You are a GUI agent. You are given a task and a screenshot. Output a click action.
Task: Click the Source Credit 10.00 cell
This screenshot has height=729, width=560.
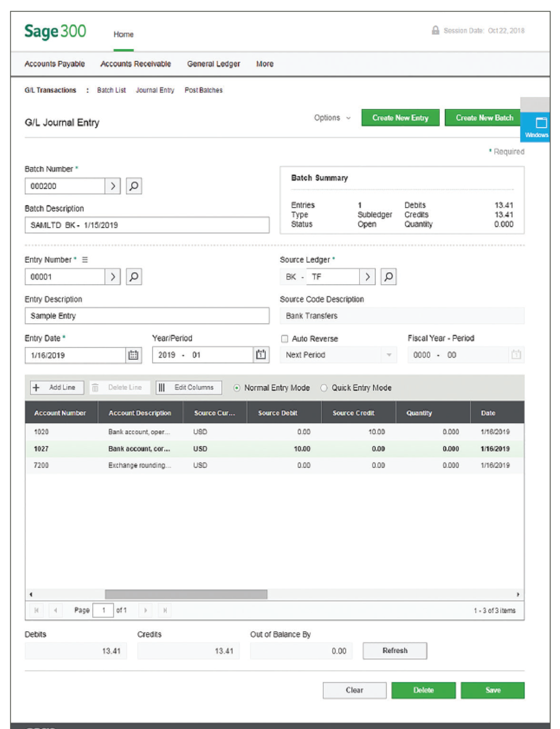358,432
